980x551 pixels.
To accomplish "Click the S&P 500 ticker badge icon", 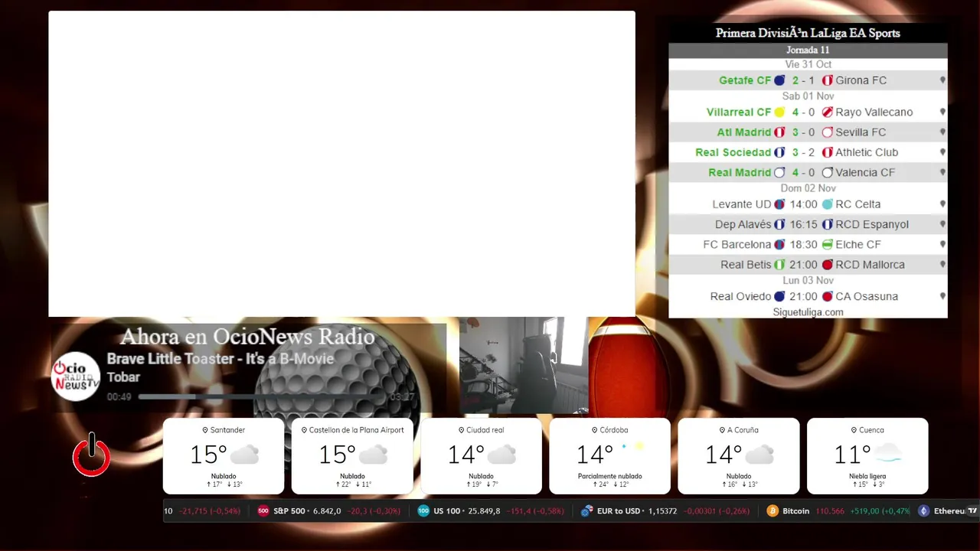I will tap(263, 511).
